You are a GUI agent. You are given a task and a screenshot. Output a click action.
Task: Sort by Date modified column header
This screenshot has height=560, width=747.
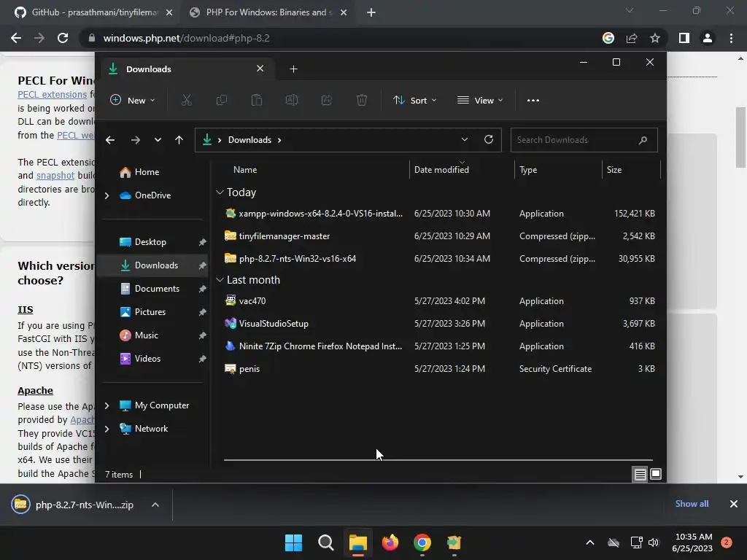[441, 169]
